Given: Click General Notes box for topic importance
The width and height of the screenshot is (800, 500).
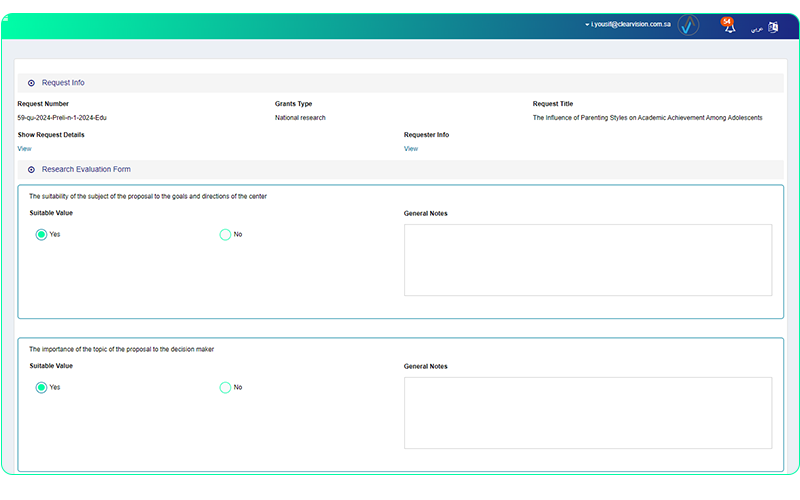Looking at the screenshot, I should coord(587,412).
